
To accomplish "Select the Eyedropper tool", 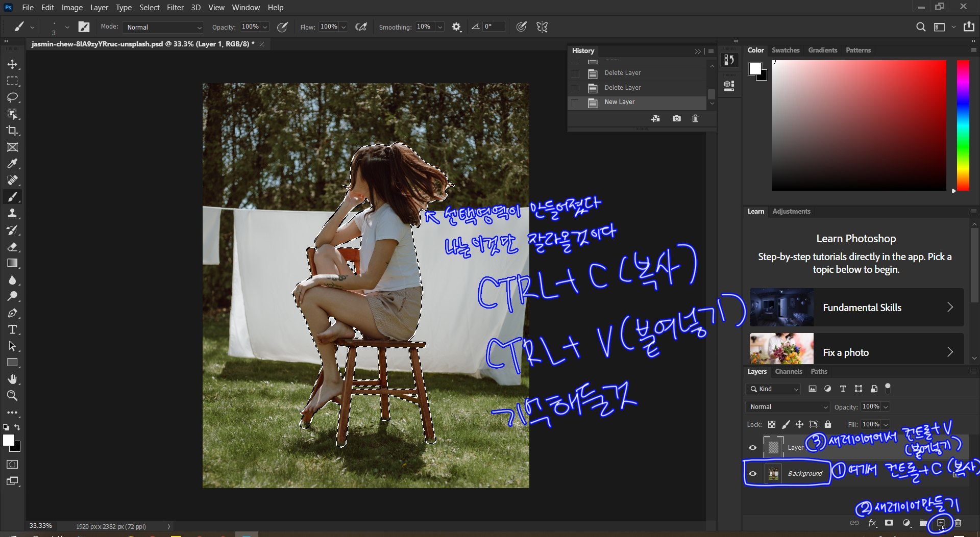I will (12, 164).
